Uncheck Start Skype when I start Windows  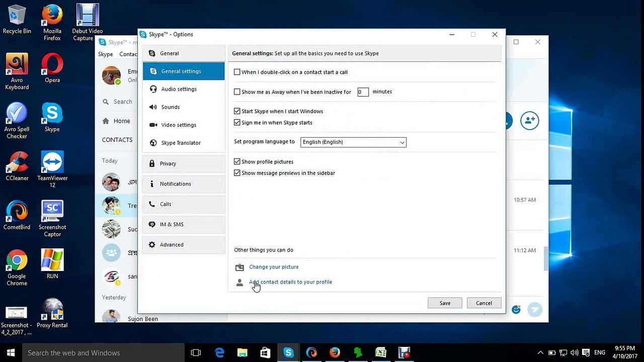pos(237,111)
